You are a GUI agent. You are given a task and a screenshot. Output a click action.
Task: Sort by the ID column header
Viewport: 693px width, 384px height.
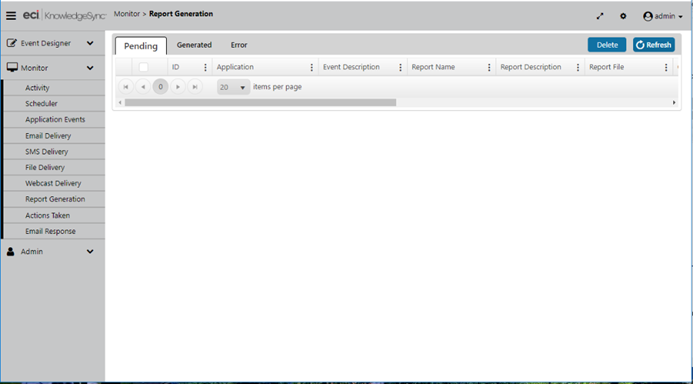coord(175,67)
